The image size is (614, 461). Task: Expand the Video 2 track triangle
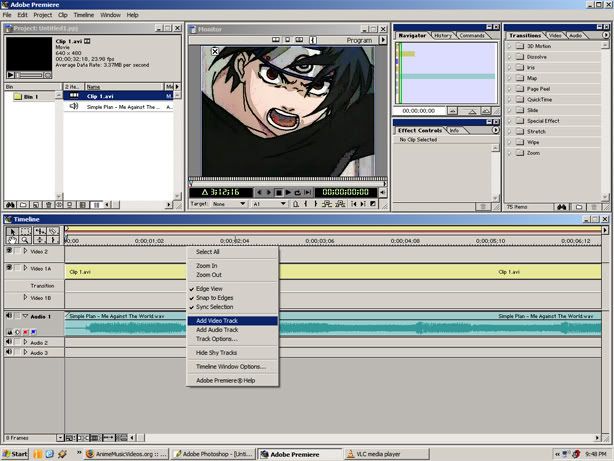tap(25, 251)
